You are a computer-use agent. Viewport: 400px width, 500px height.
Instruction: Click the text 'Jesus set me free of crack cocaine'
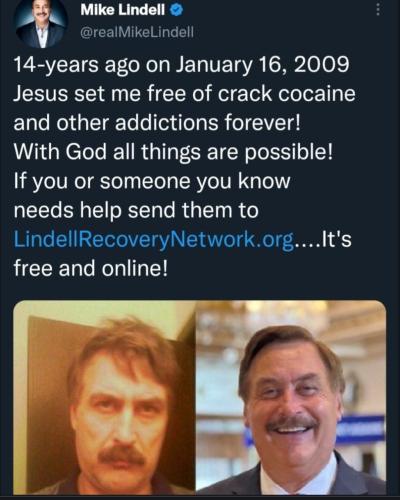click(184, 94)
